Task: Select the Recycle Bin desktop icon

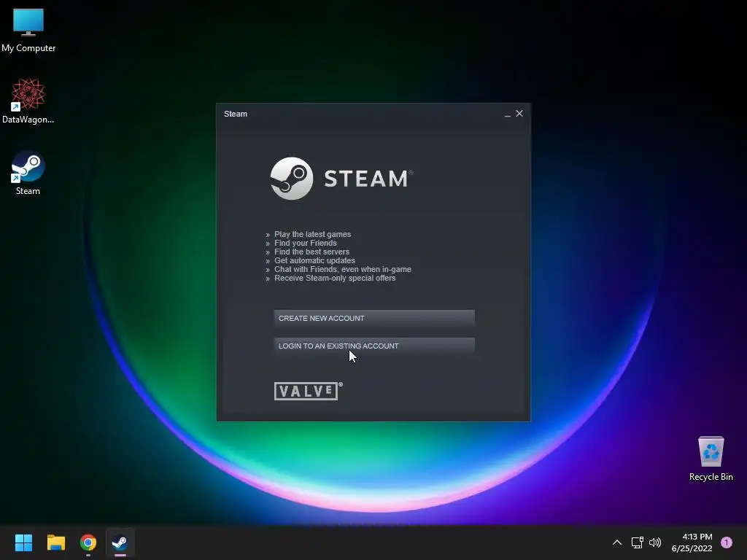Action: [x=711, y=459]
